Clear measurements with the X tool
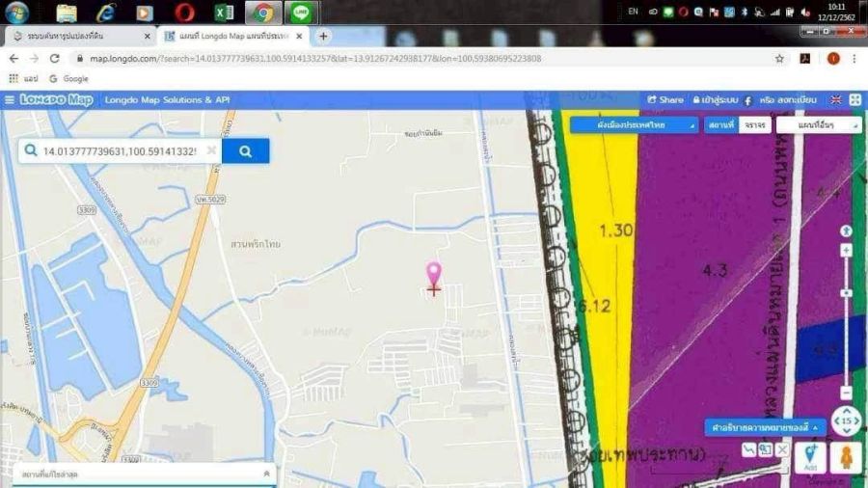 point(782,449)
